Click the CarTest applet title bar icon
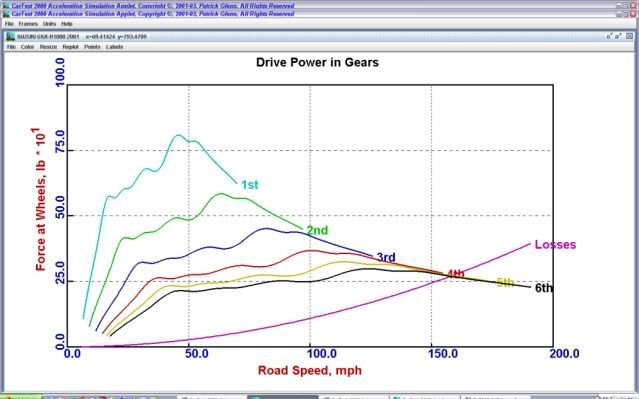The width and height of the screenshot is (639, 399). pos(6,6)
